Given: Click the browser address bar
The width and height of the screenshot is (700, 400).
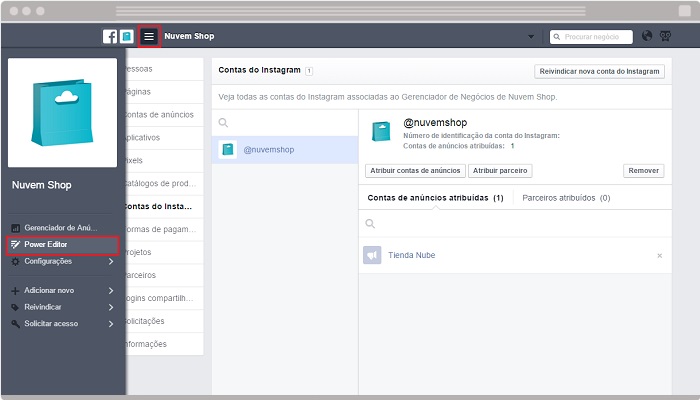Looking at the screenshot, I should click(350, 11).
